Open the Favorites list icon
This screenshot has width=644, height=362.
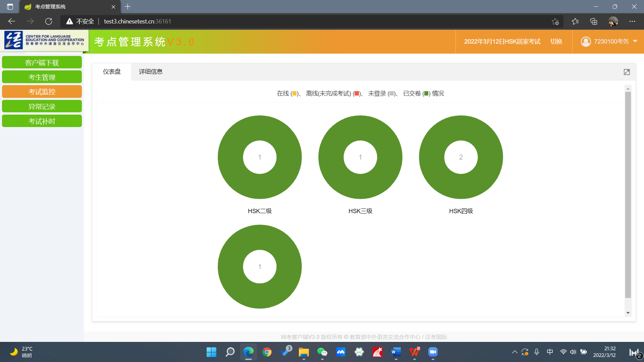pos(575,21)
